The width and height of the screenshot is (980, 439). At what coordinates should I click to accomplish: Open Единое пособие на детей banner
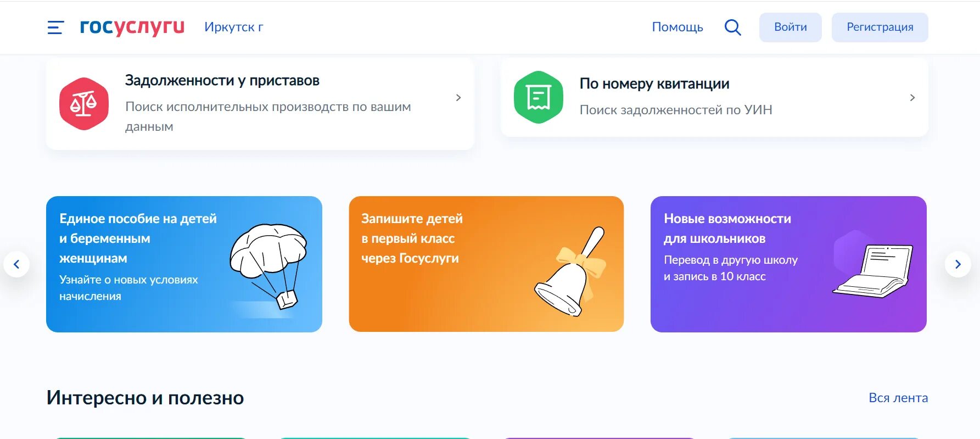coord(184,264)
